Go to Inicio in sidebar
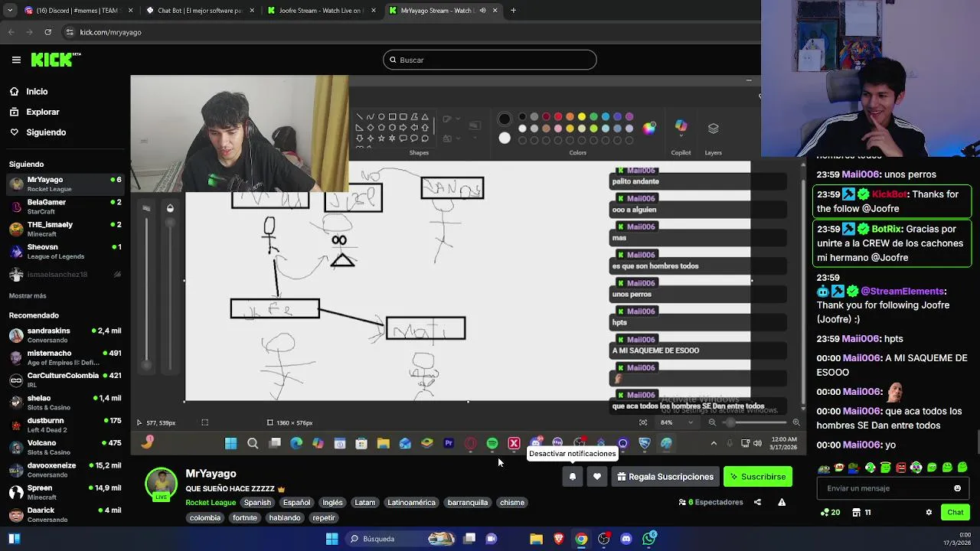 [x=37, y=92]
